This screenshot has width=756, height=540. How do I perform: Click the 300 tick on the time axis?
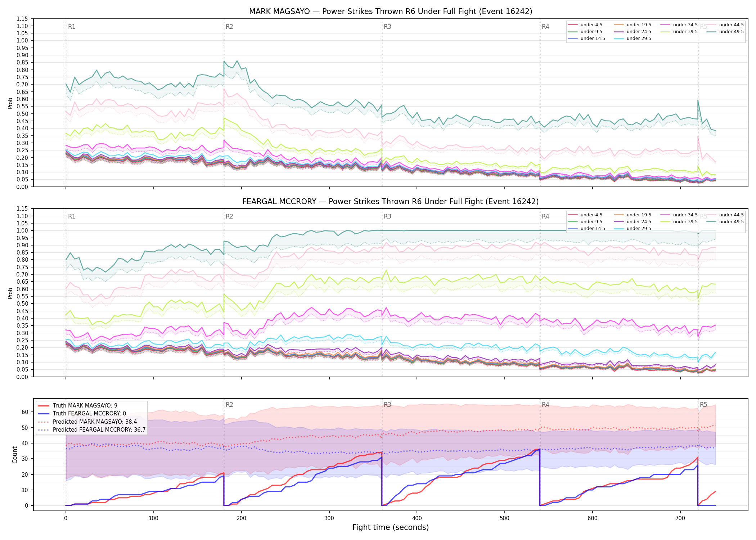pyautogui.click(x=329, y=518)
